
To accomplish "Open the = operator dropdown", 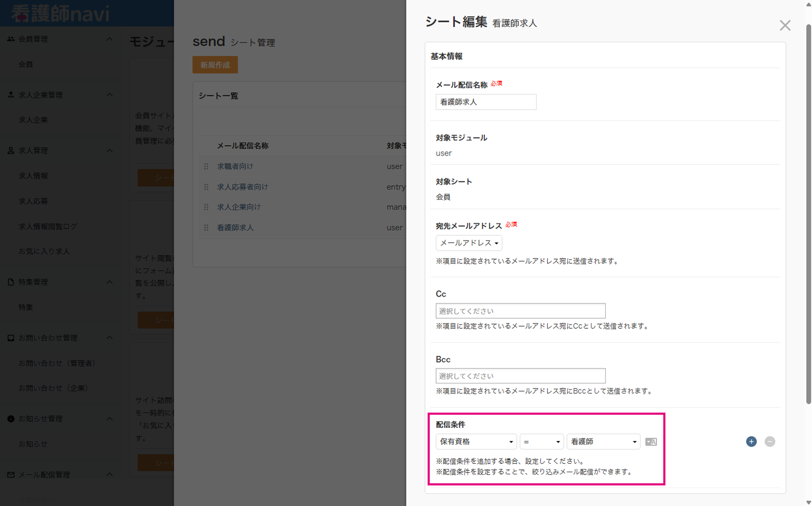I will coord(542,442).
